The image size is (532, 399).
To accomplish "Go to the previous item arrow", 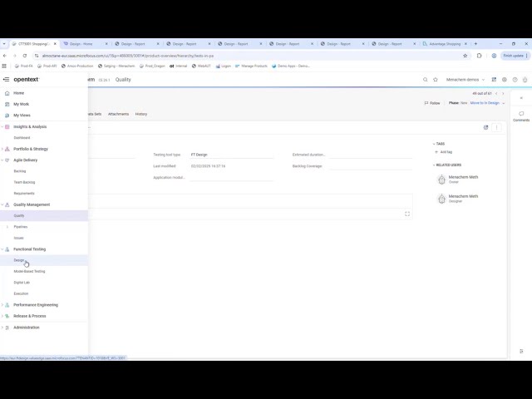I will coord(496,93).
